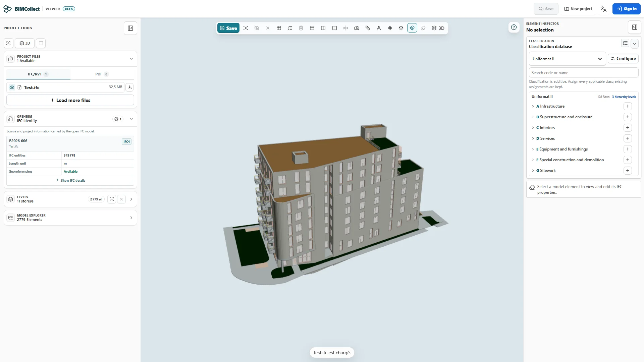This screenshot has width=644, height=362.
Task: Collapse the IFC identity section
Action: tap(131, 119)
